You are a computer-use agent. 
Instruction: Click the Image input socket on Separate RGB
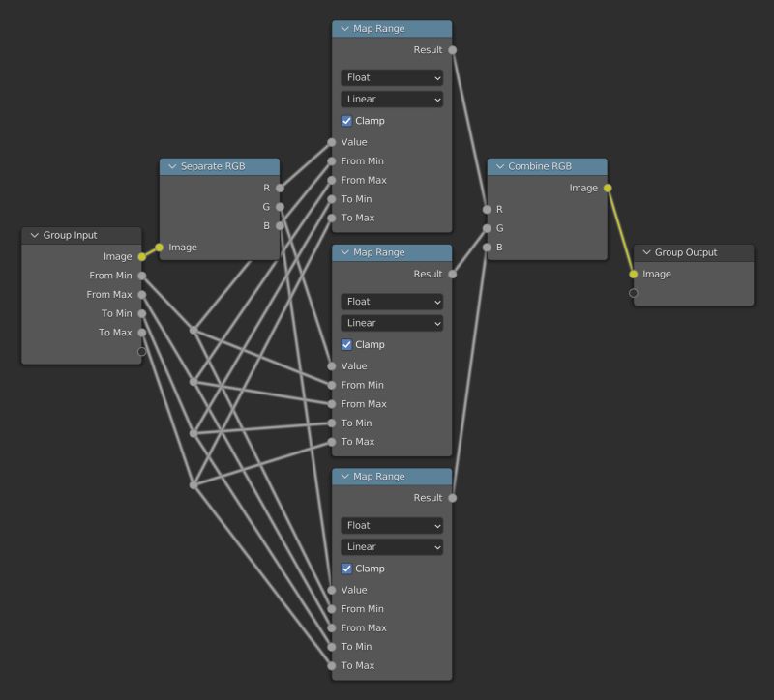pos(158,247)
